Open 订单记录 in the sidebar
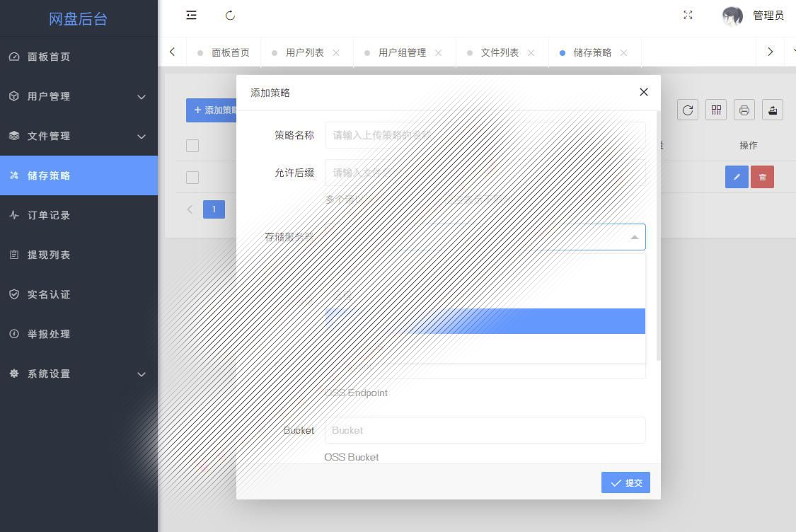The image size is (796, 532). 79,215
